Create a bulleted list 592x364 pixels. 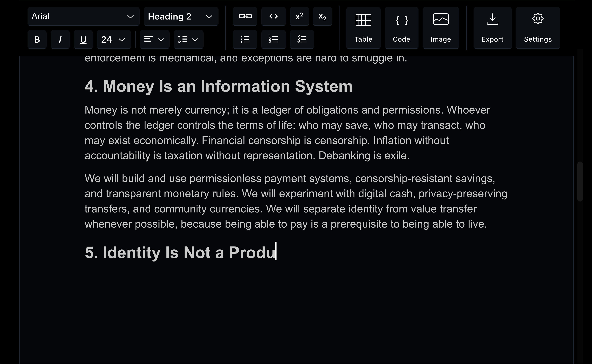tap(245, 39)
